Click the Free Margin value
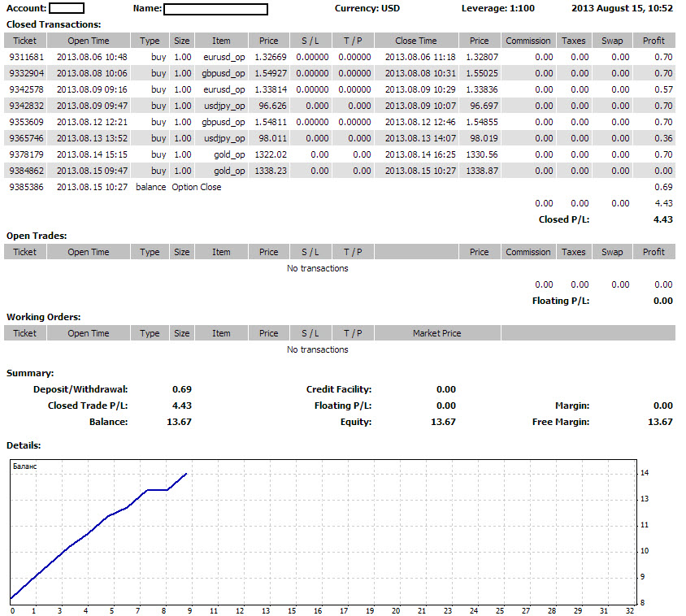Screen dimensions: 686x616 tap(660, 423)
